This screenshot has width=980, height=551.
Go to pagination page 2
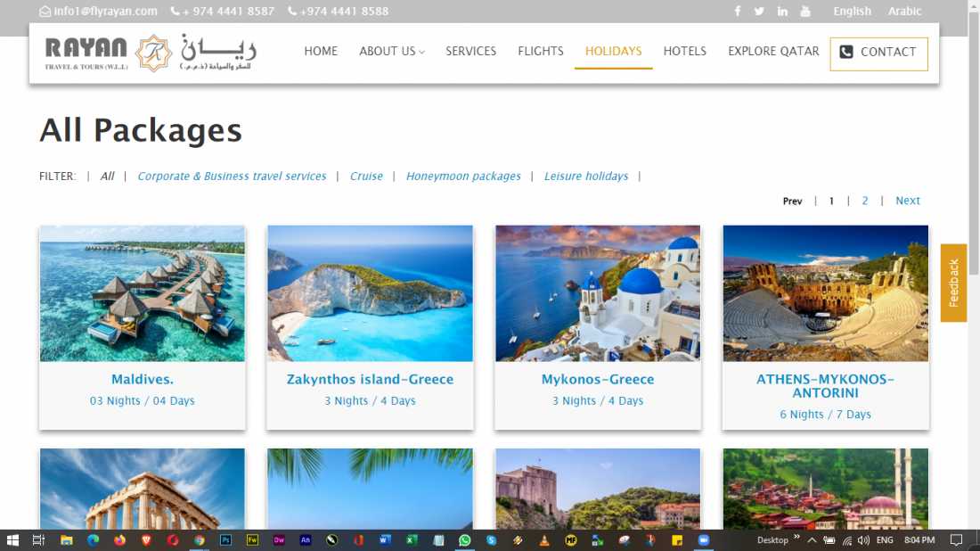[x=865, y=201]
